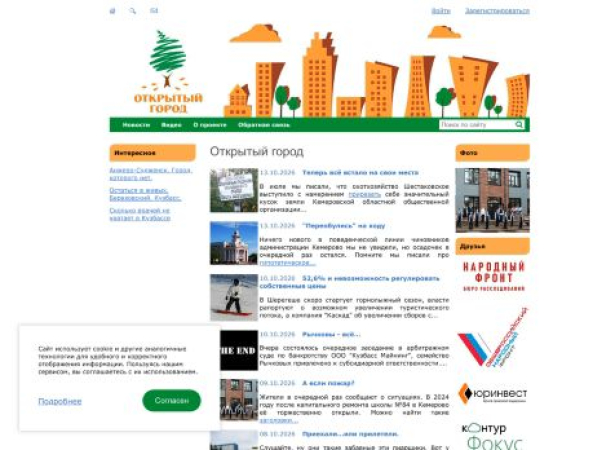
Task: Open headline А если пожар?
Action: [328, 383]
